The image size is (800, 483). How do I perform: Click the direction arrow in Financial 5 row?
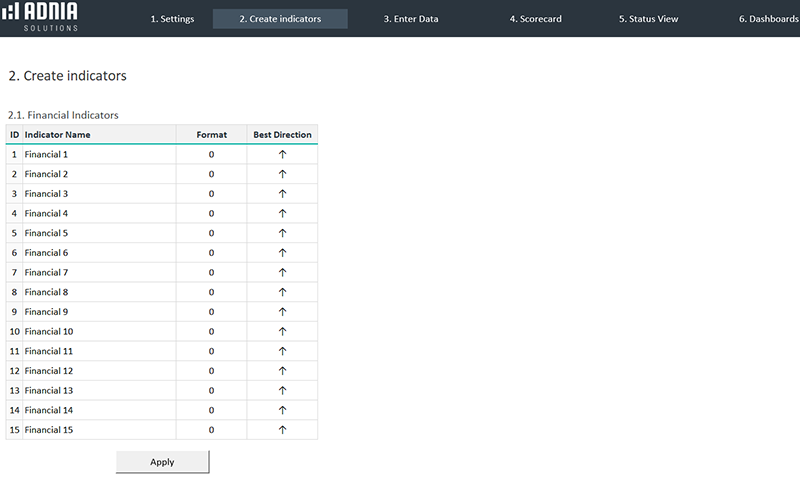click(282, 233)
